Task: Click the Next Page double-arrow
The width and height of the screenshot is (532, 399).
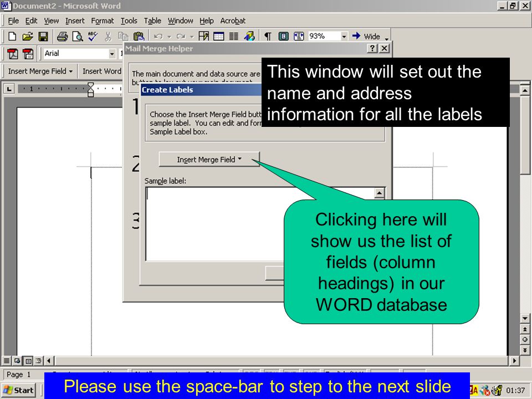Action: [525, 350]
